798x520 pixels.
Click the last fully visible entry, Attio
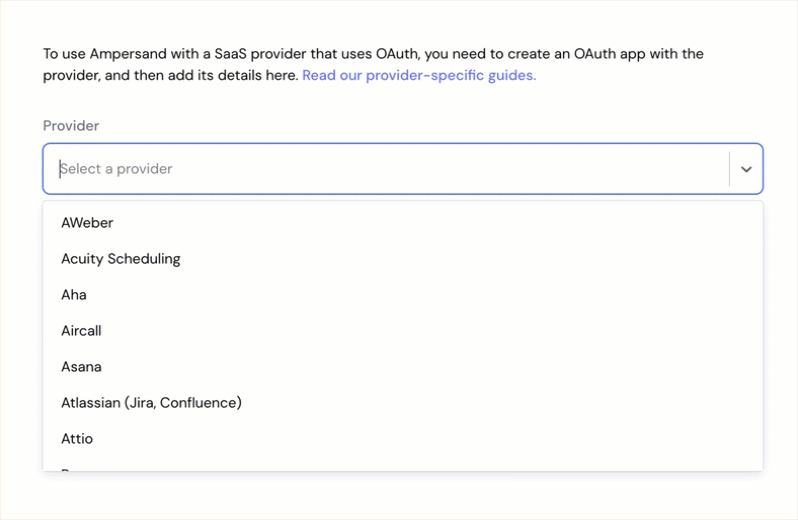(403, 439)
